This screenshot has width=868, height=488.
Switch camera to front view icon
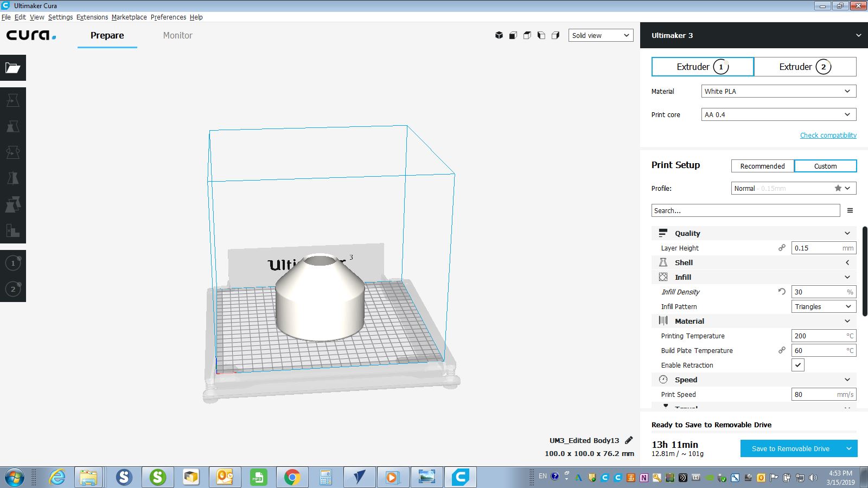(x=513, y=35)
